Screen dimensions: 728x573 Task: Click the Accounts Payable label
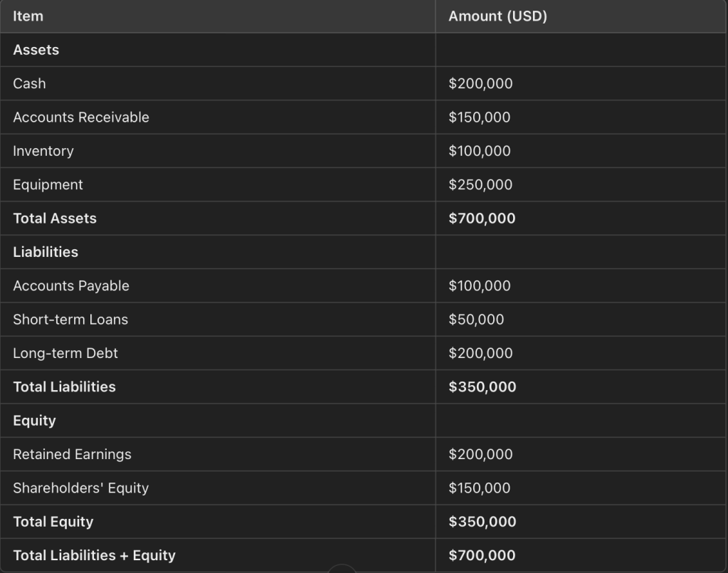pyautogui.click(x=71, y=285)
